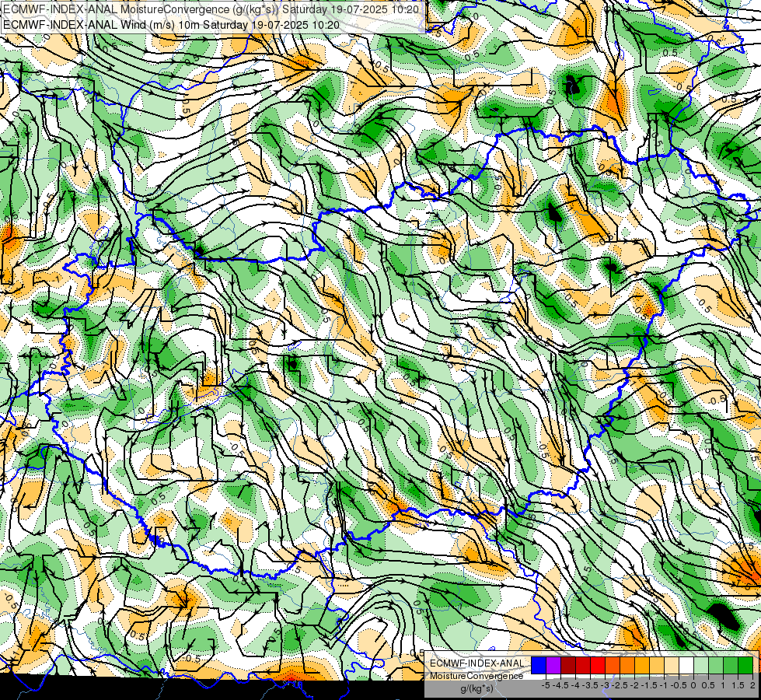Screen dimensions: 761x700
Task: Click the legend scale value '-5'
Action: coord(546,685)
